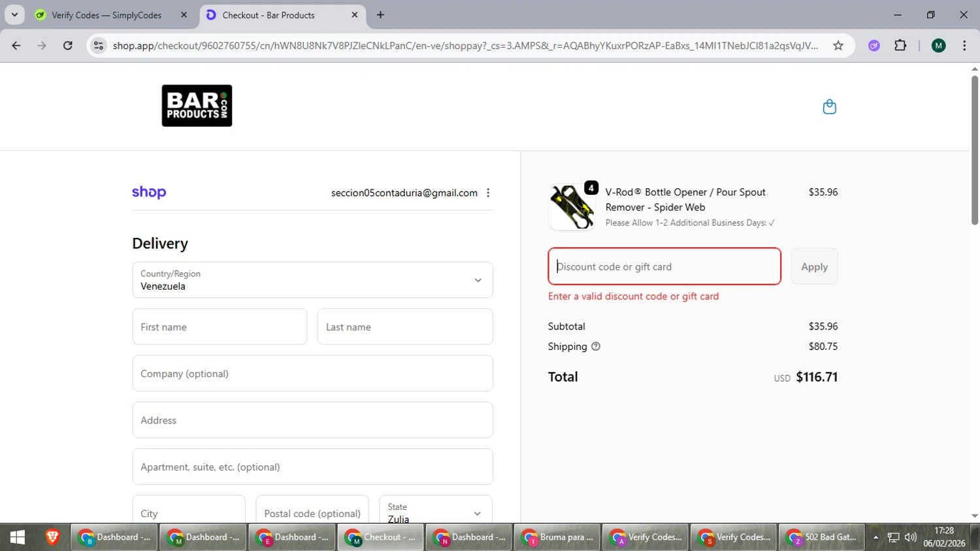Click the City field
This screenshot has height=551, width=980.
(189, 513)
